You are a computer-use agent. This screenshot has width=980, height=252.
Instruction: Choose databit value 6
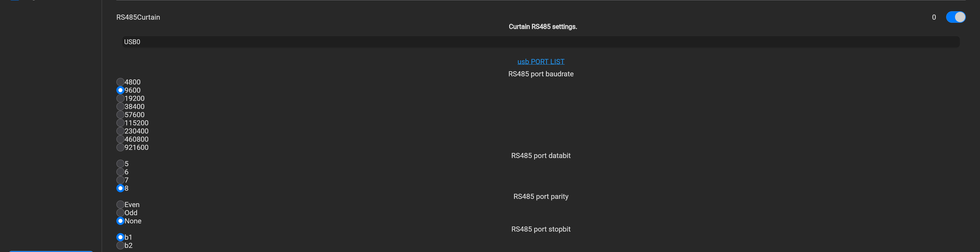click(120, 172)
